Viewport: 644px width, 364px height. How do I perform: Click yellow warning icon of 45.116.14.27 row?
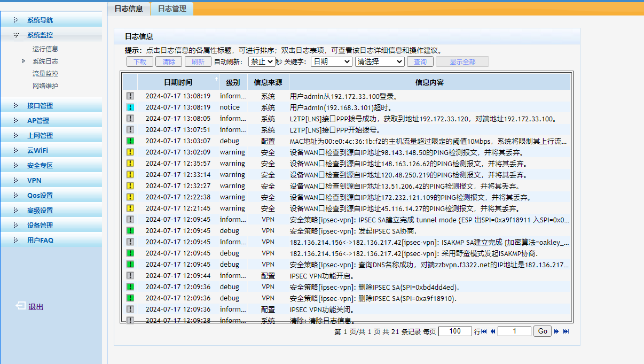point(130,208)
